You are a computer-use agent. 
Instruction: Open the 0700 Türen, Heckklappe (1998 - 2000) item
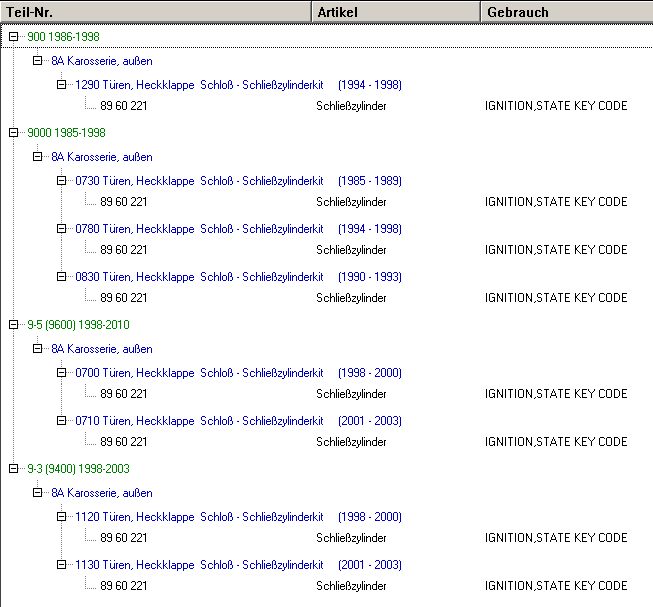238,373
